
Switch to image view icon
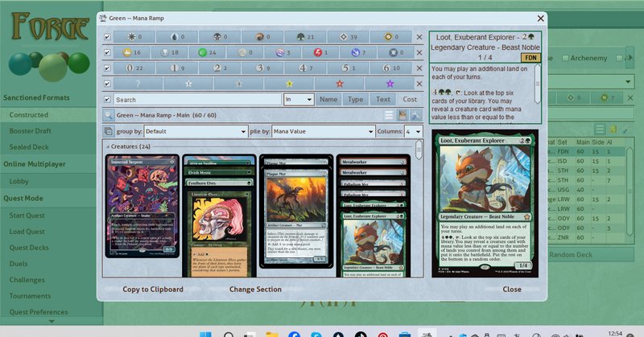(402, 115)
